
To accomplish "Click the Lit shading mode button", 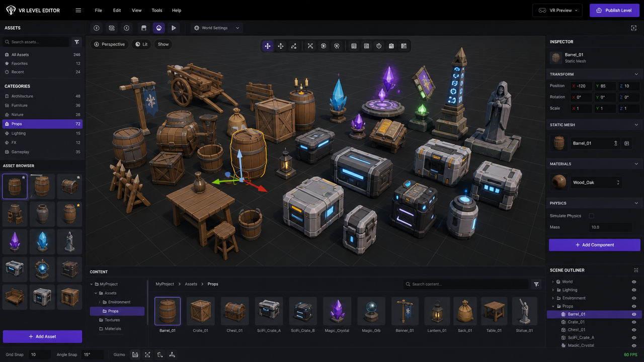I will 142,44.
